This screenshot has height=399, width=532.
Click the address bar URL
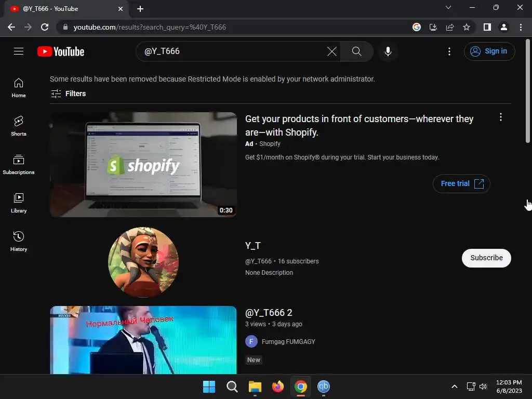coord(150,27)
